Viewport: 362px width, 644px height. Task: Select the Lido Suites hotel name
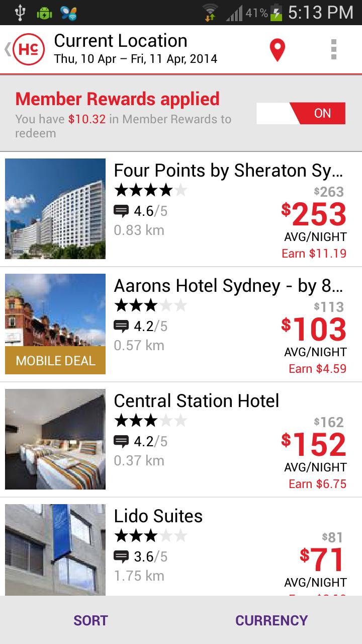158,516
